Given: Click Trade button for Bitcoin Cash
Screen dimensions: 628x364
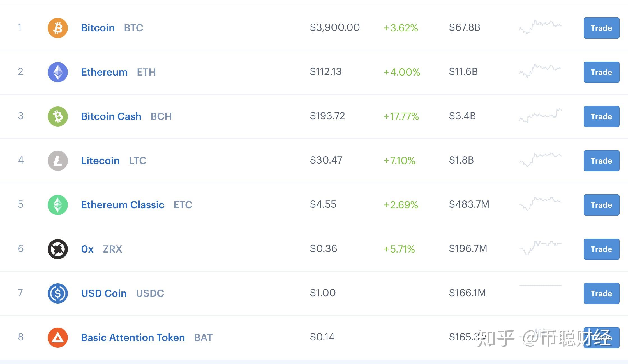Looking at the screenshot, I should tap(601, 116).
